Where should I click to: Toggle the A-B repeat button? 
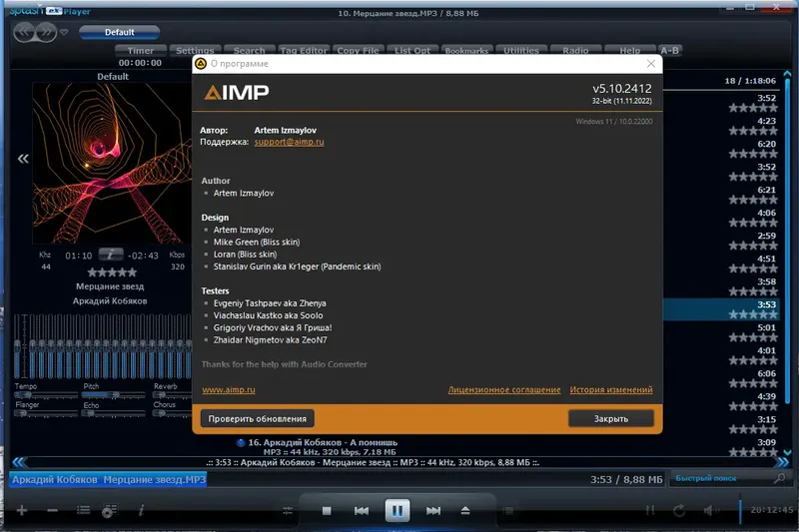pyautogui.click(x=669, y=50)
